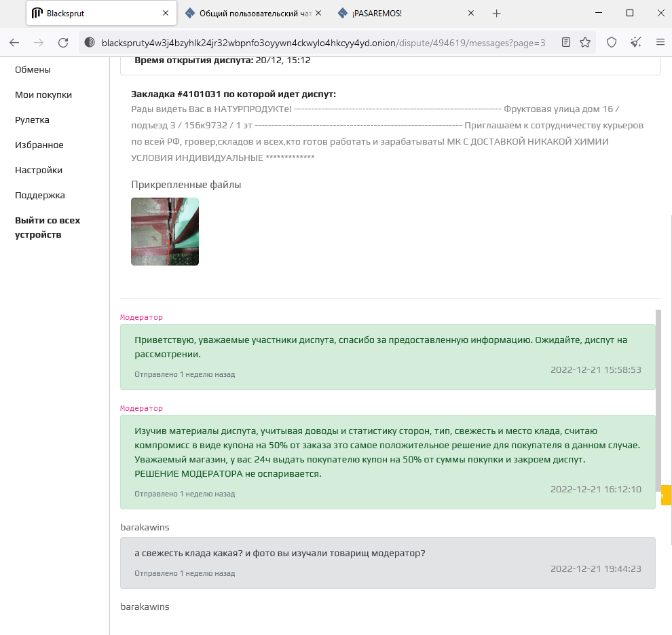
Task: Click the timestamp 2022-12-21 15:58:53
Action: [x=596, y=369]
